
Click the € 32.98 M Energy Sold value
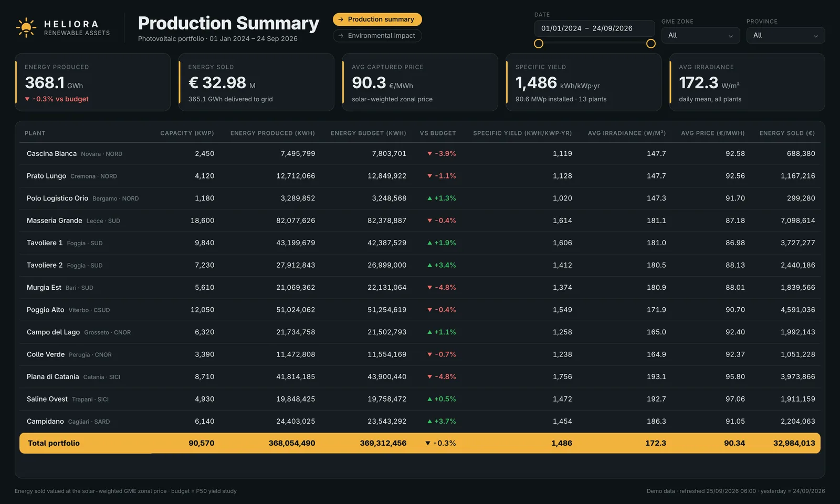point(222,83)
